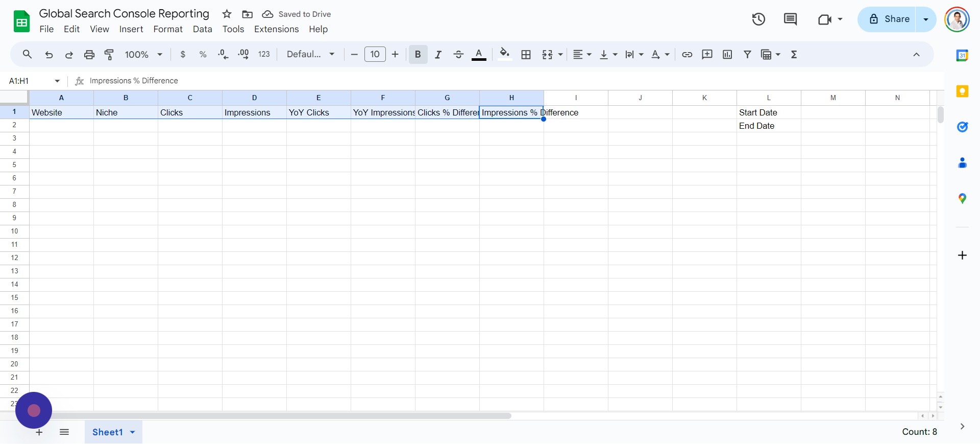Open text rotation options

click(660, 55)
